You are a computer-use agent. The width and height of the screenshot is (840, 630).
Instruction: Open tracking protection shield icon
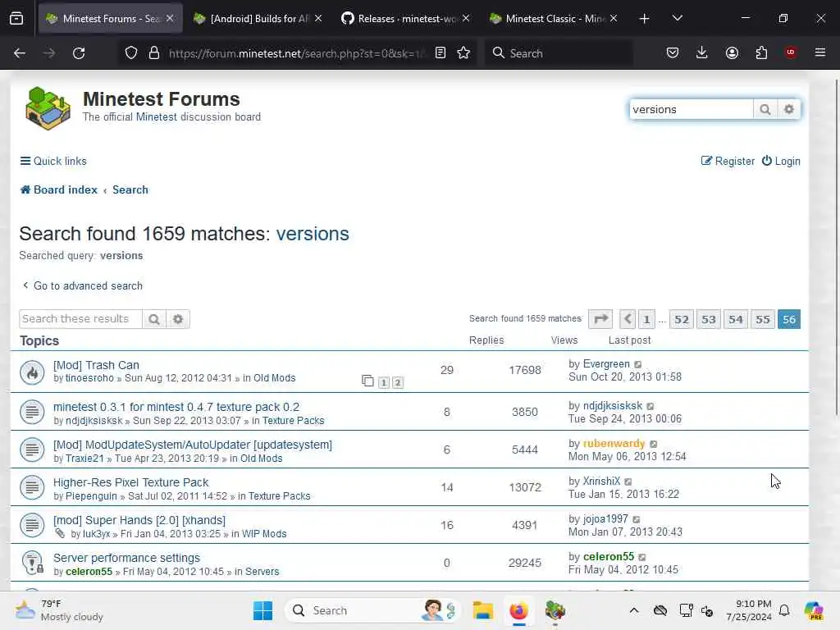[x=131, y=53]
